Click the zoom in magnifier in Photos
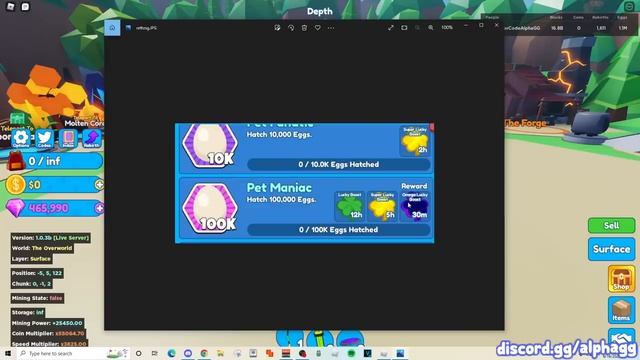This screenshot has height=360, width=640. 431,28
